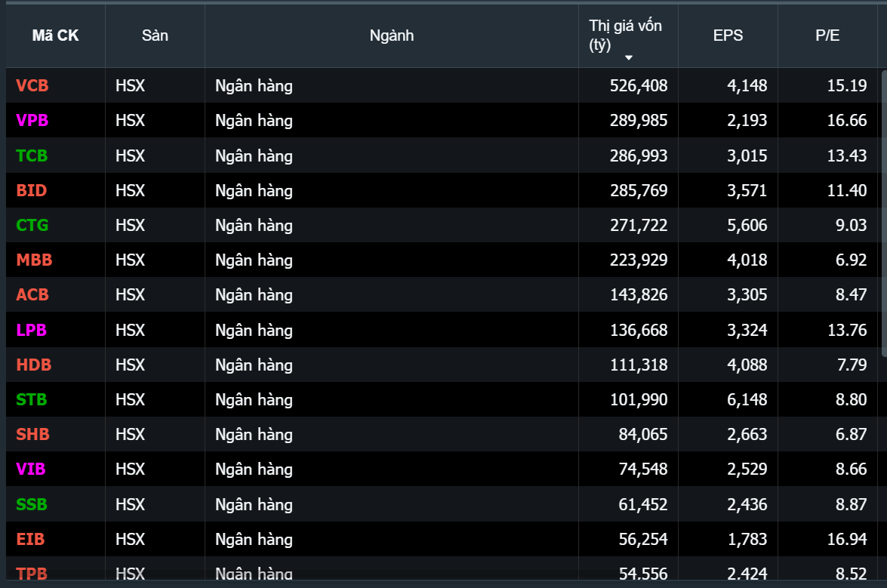The height and width of the screenshot is (588, 887).
Task: Open the EIB stock ticker
Action: pyautogui.click(x=30, y=540)
